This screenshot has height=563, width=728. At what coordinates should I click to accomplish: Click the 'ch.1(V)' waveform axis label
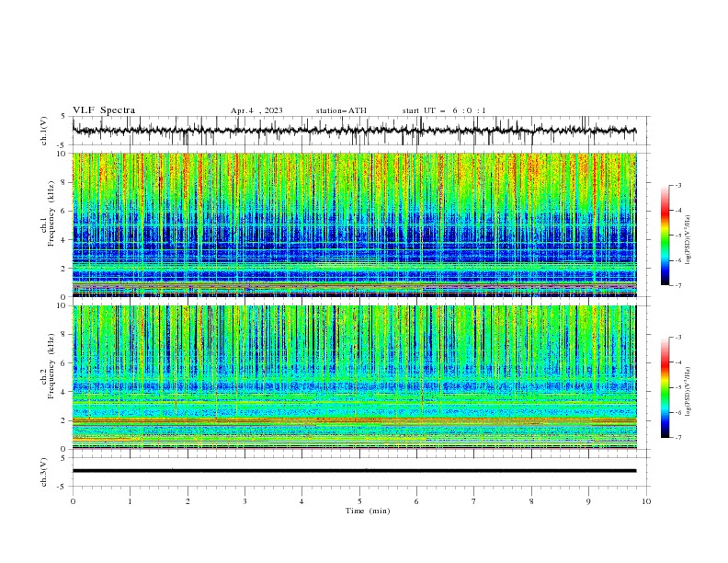pyautogui.click(x=44, y=131)
